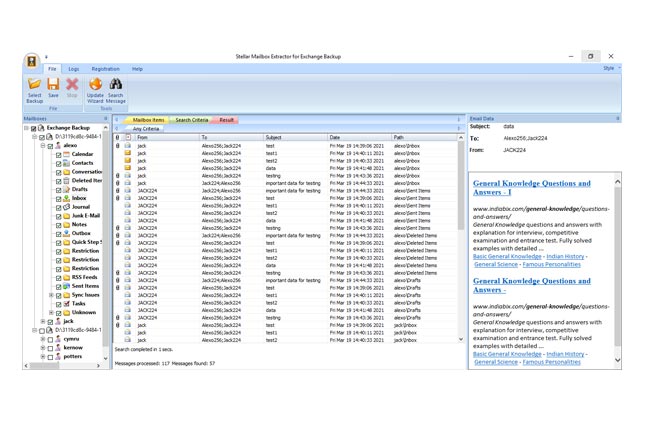Open Indian History link in first preview result
The image size is (645, 421).
click(x=565, y=256)
